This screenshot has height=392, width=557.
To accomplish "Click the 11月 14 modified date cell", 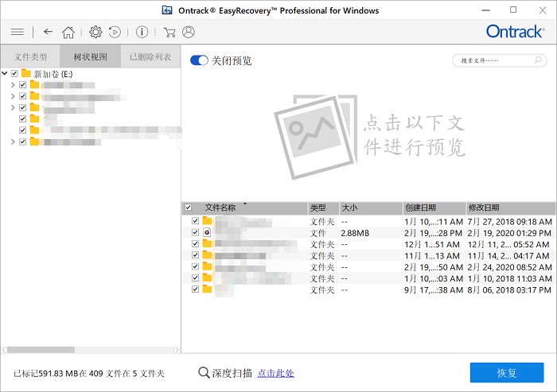I will point(508,256).
